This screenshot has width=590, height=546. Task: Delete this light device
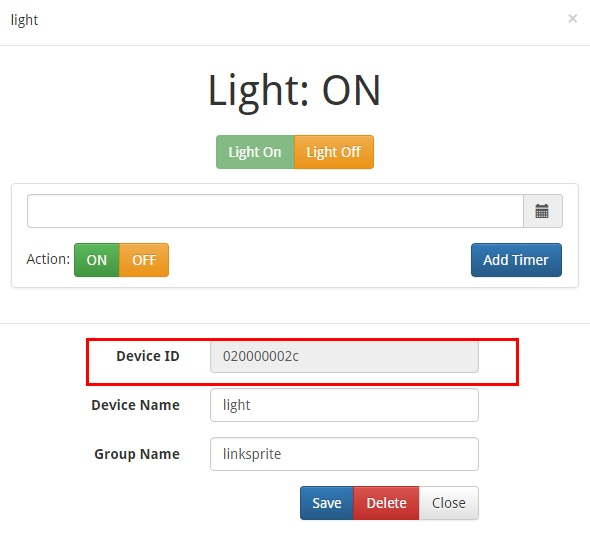(x=386, y=503)
